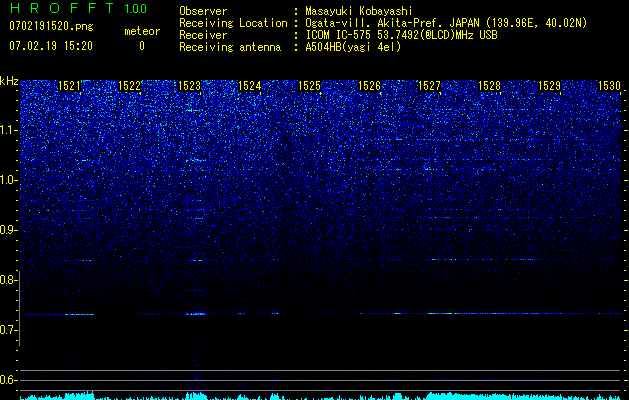This screenshot has width=629, height=400.
Task: Select the file name 0702191520.png
Action: (51, 26)
